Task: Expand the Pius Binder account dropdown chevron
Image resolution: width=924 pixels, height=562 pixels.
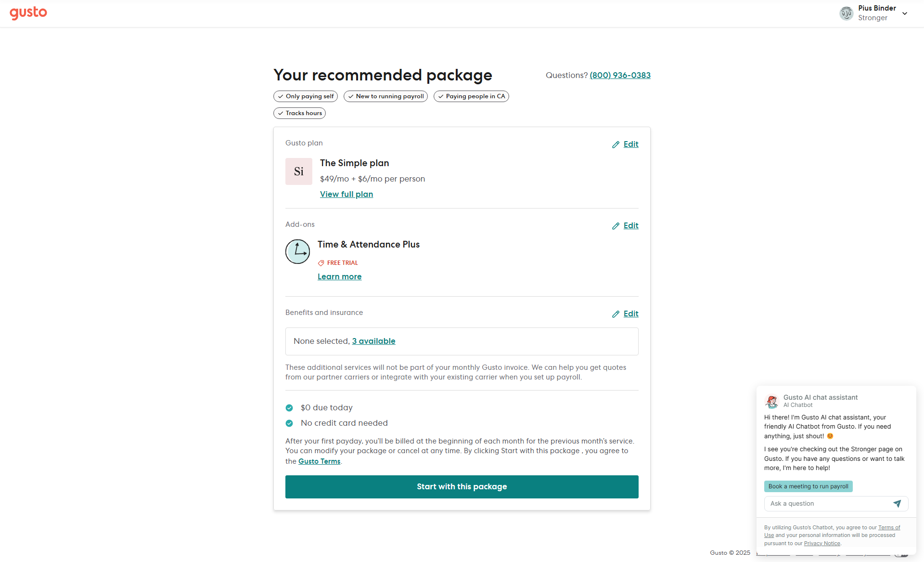Action: [905, 13]
